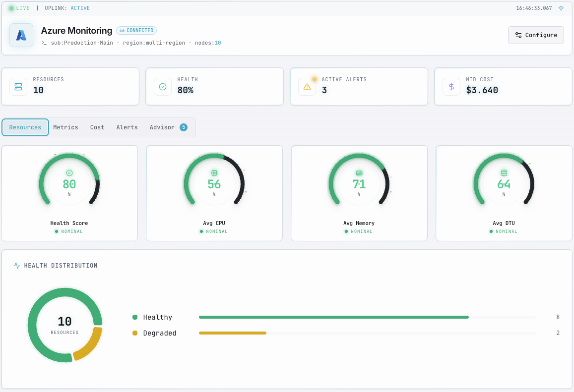Click the Health Distribution pulse icon
The image size is (574, 392).
pos(17,266)
